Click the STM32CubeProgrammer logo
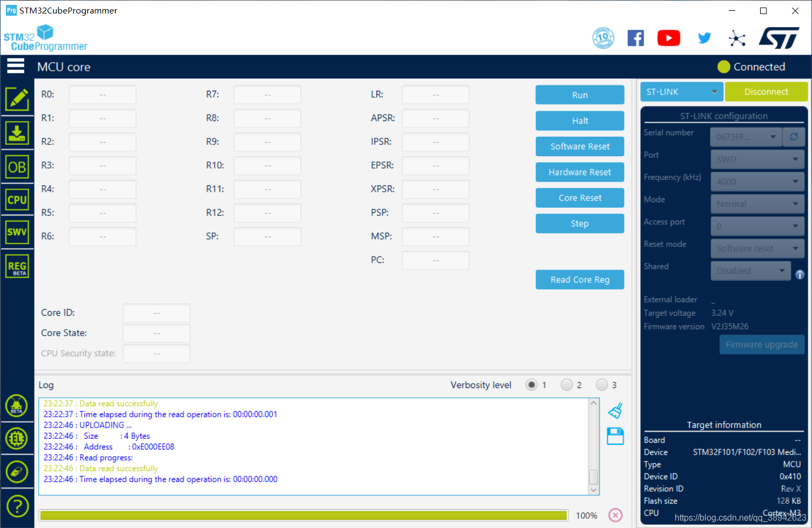The width and height of the screenshot is (812, 528). click(x=45, y=38)
